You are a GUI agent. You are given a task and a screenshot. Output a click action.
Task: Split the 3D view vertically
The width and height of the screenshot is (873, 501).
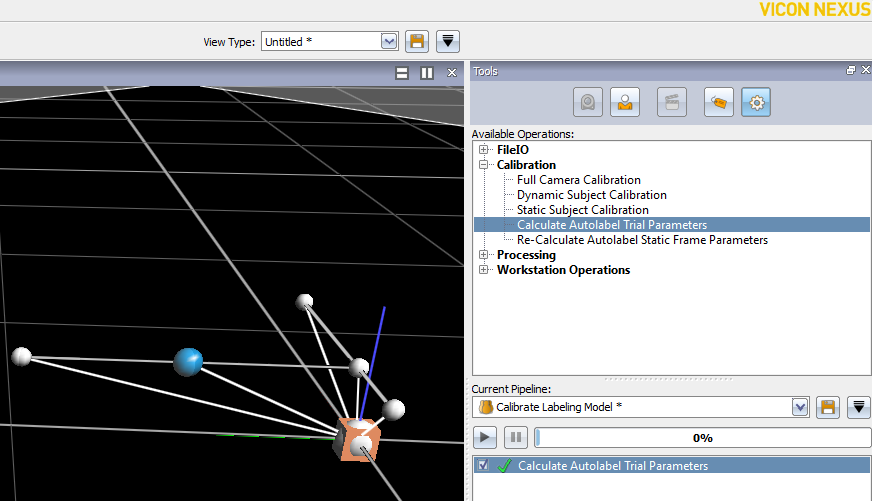[427, 73]
